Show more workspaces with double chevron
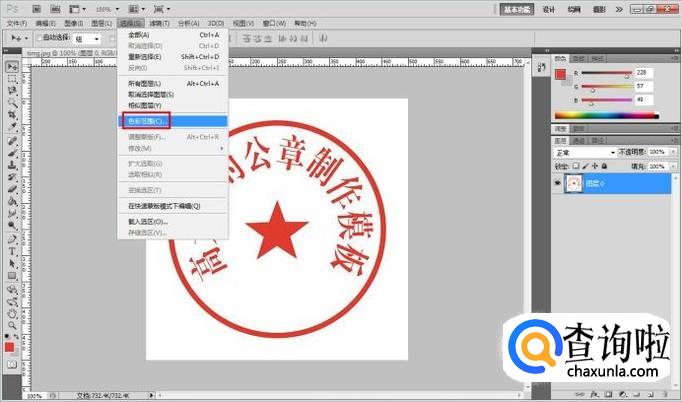This screenshot has height=402, width=682. (619, 9)
